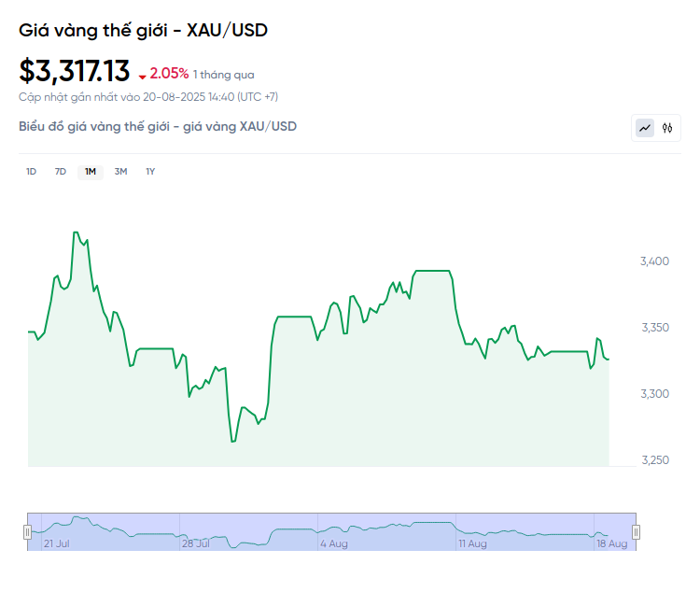Click the 'Biểu đồ giá vàng thế giới' chart title
The image size is (700, 592).
[x=158, y=126]
